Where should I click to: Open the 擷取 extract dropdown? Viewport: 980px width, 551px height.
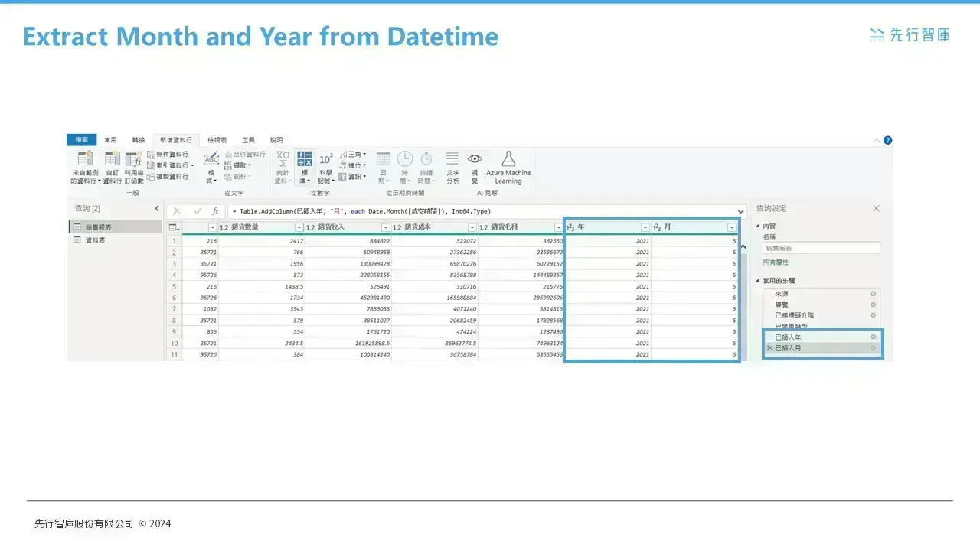[238, 165]
